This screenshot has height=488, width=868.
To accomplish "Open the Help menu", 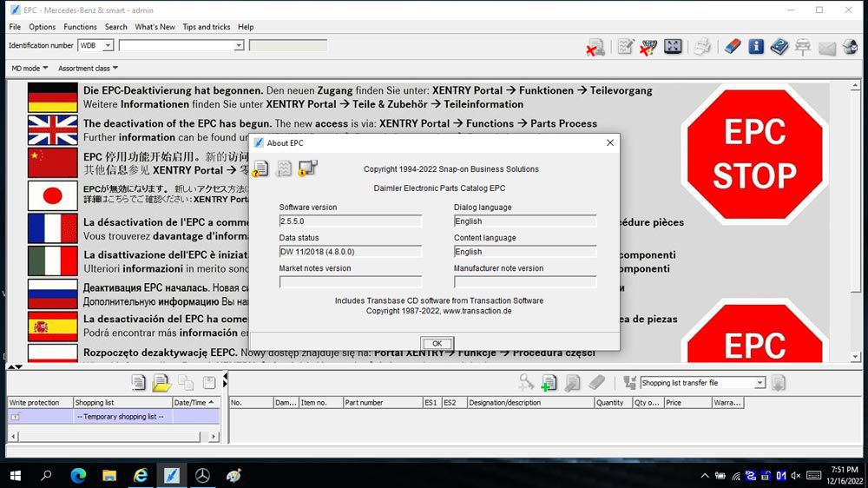I will click(x=246, y=27).
